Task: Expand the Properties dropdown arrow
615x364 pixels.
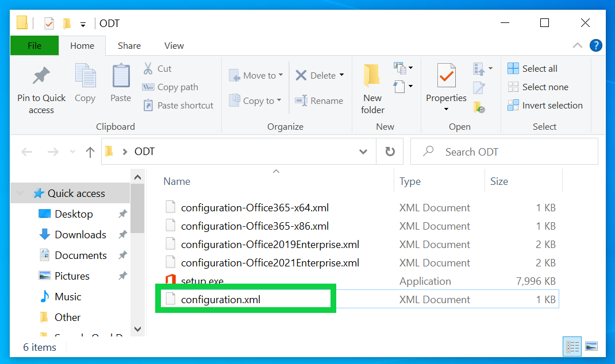Action: [446, 109]
